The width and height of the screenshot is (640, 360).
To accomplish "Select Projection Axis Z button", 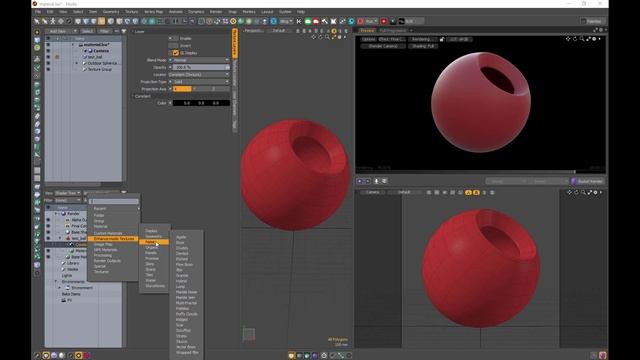I will (x=220, y=89).
